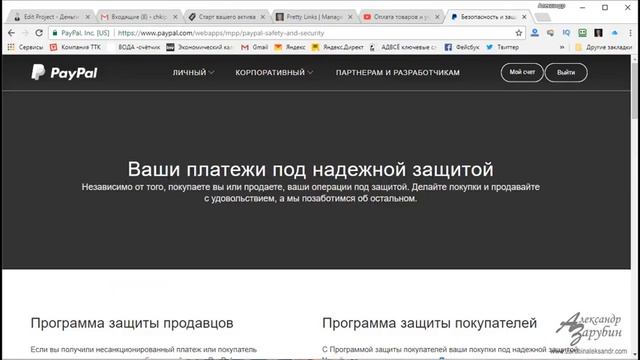View PayPal Inc security certificate info
This screenshot has height=360, width=640.
pos(81,33)
